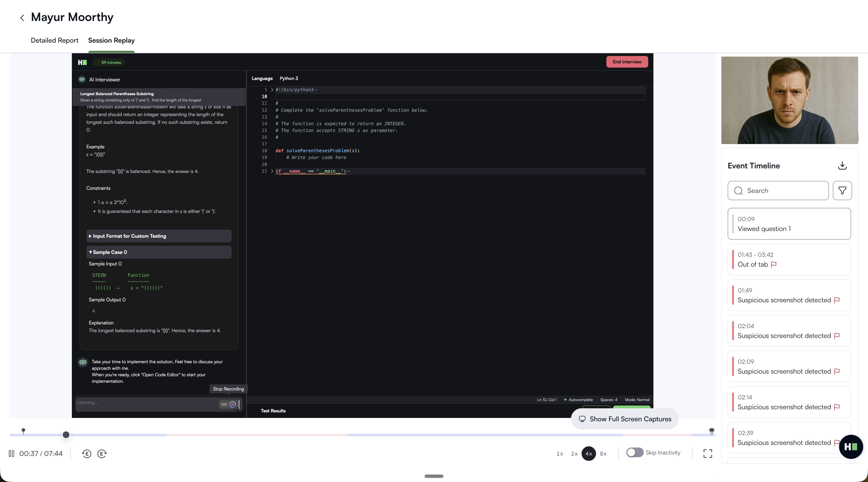
Task: Open the event timeline filter
Action: point(842,191)
